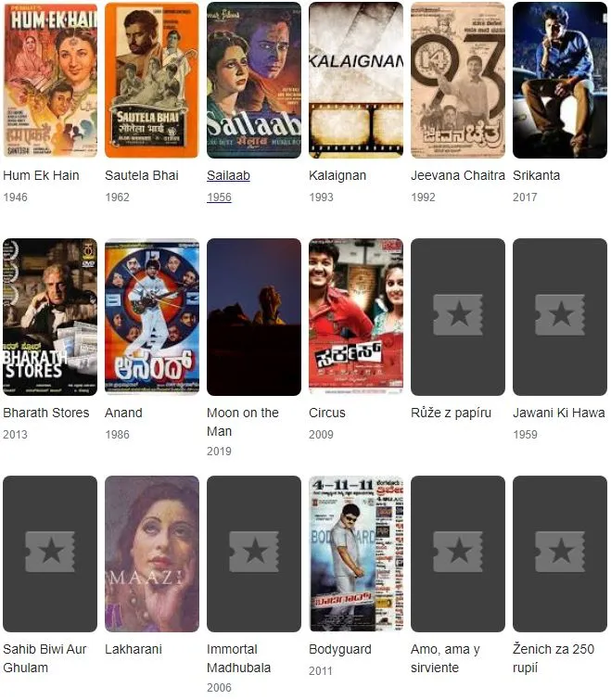
Task: Click placeholder ticket icon for Růže z papíru
Action: click(458, 315)
